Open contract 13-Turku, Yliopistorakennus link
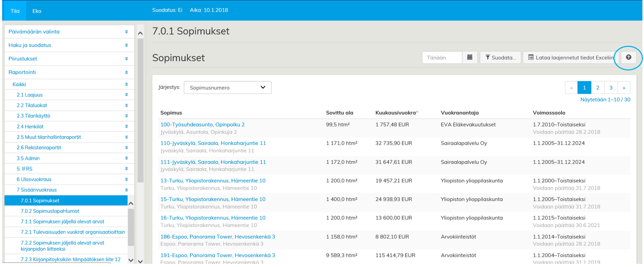The width and height of the screenshot is (644, 267). click(x=213, y=181)
